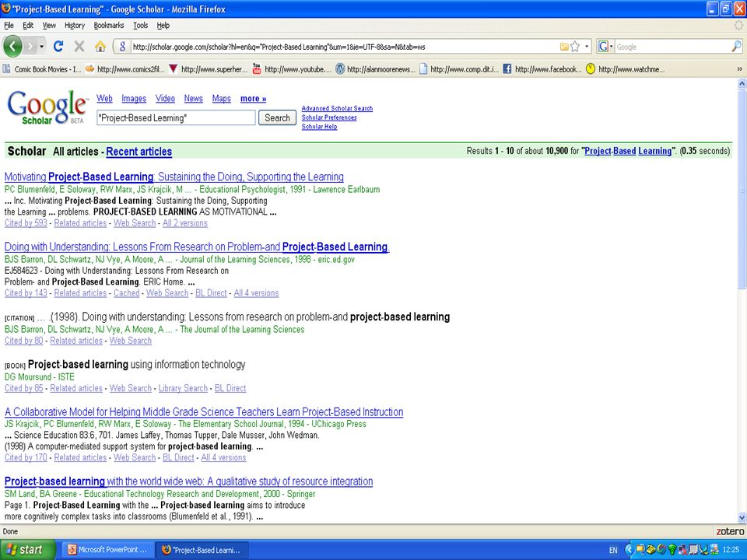Click the URL address bar
The height and width of the screenshot is (560, 747).
[x=343, y=47]
